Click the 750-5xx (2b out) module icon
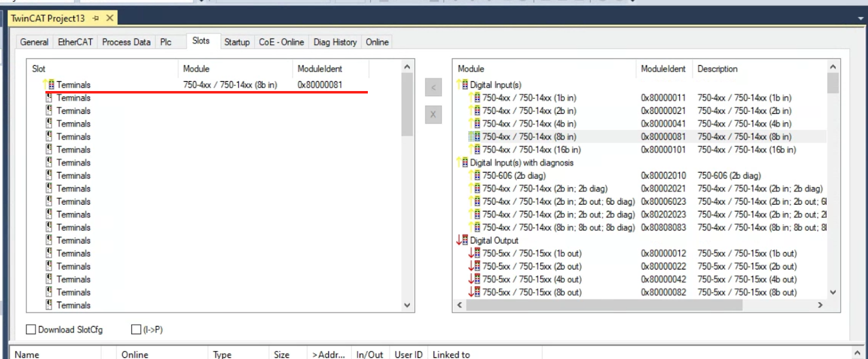This screenshot has height=359, width=868. (475, 266)
